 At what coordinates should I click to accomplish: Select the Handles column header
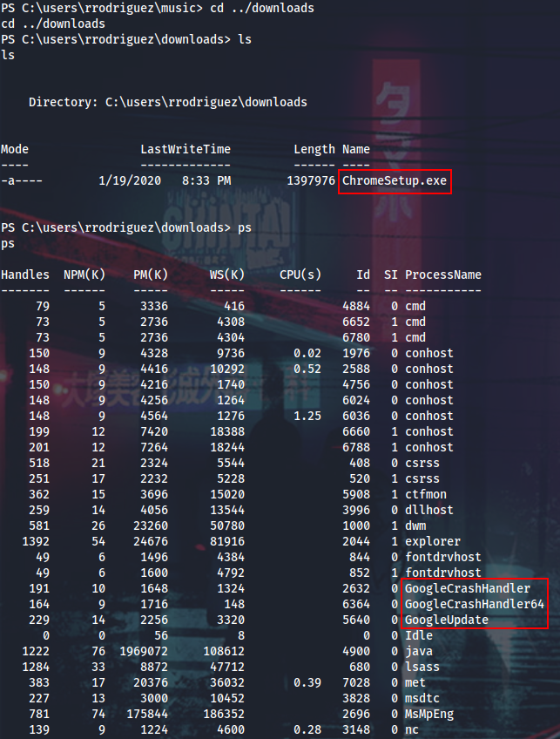tap(25, 275)
